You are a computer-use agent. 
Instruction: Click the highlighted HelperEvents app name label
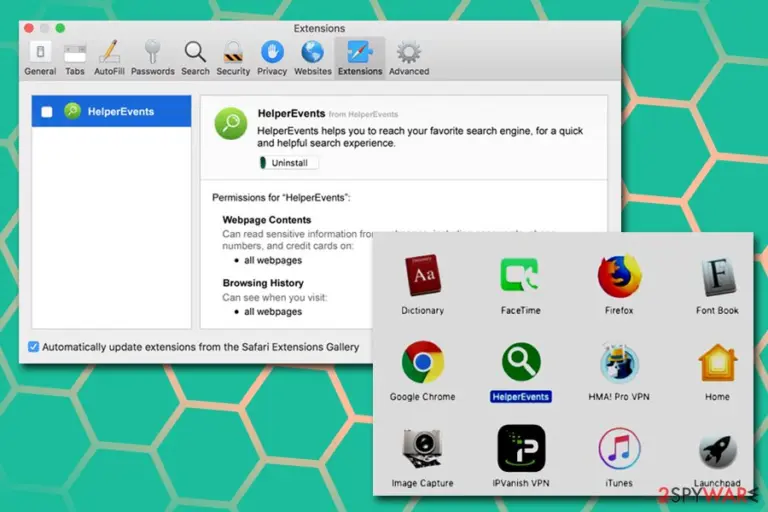[x=521, y=397]
